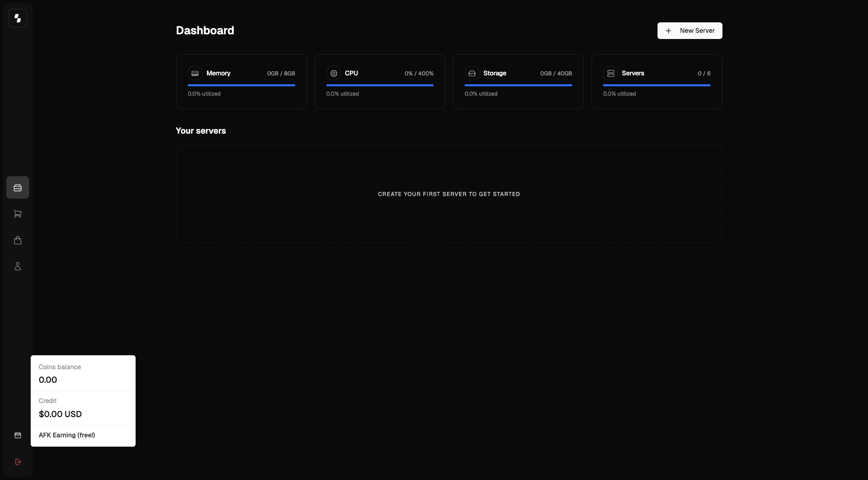Click the Memory chip icon on the card

pyautogui.click(x=195, y=73)
